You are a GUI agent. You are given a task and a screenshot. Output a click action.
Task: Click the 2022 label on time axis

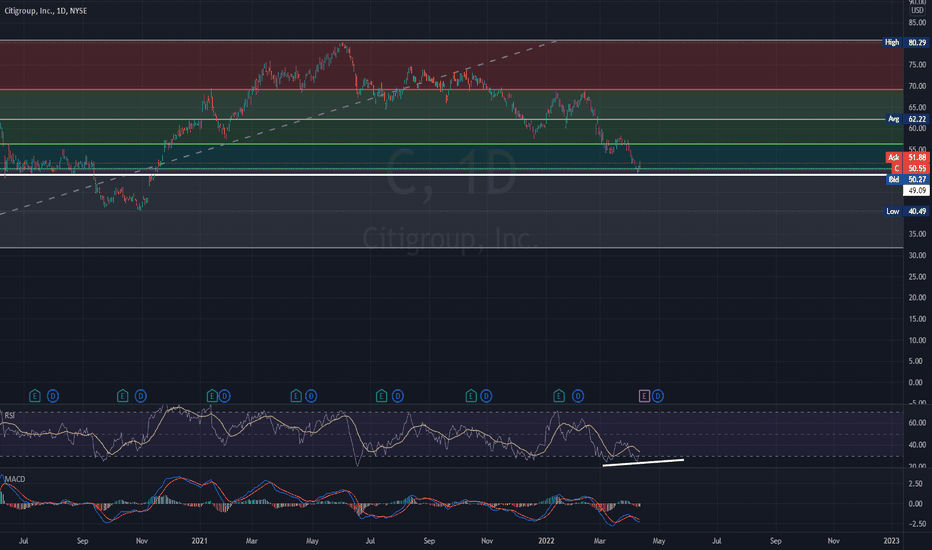(x=546, y=541)
